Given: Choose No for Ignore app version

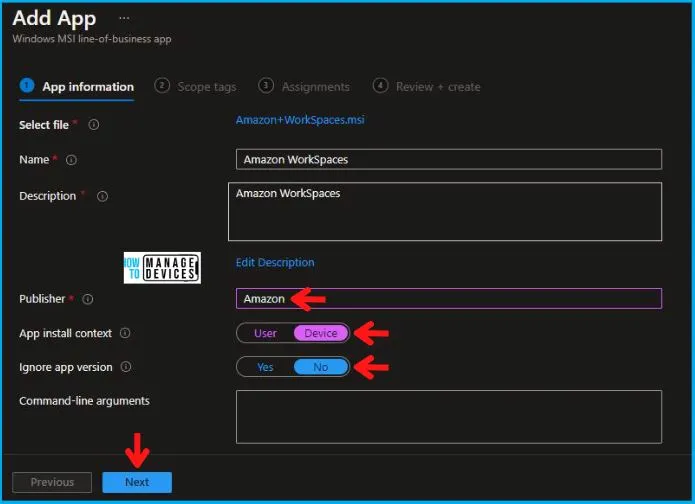Looking at the screenshot, I should click(x=321, y=367).
